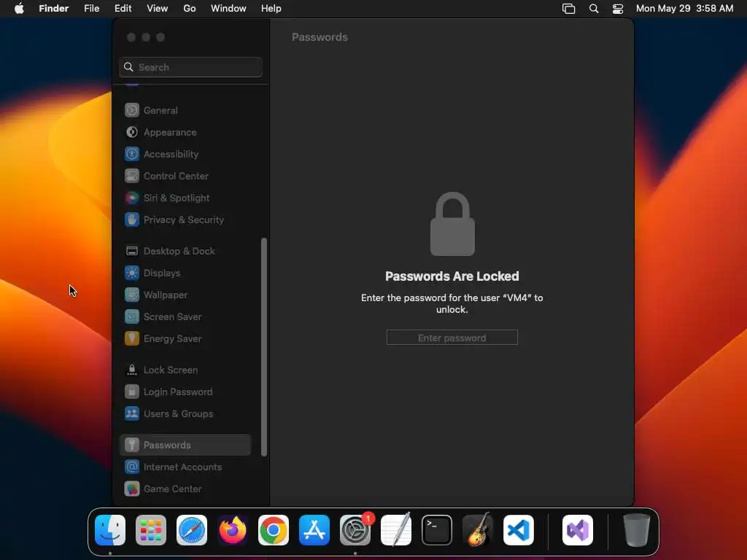Select 'Users & Groups' label

point(178,414)
